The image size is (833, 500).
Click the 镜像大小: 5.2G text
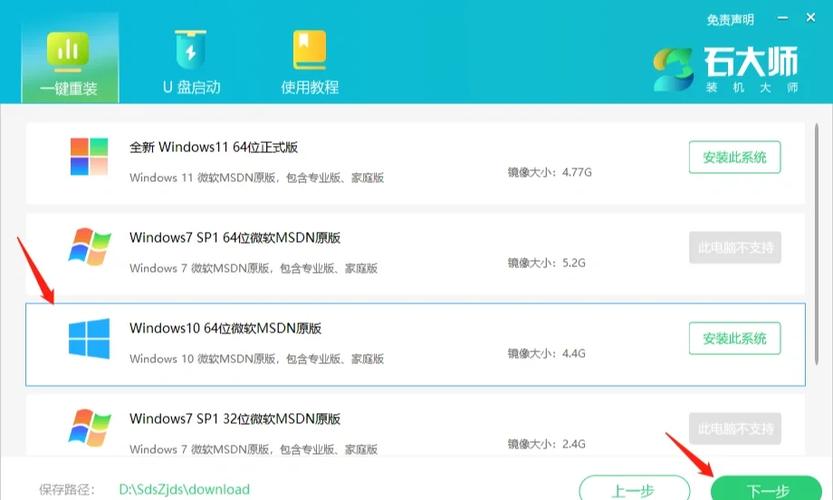coord(546,262)
